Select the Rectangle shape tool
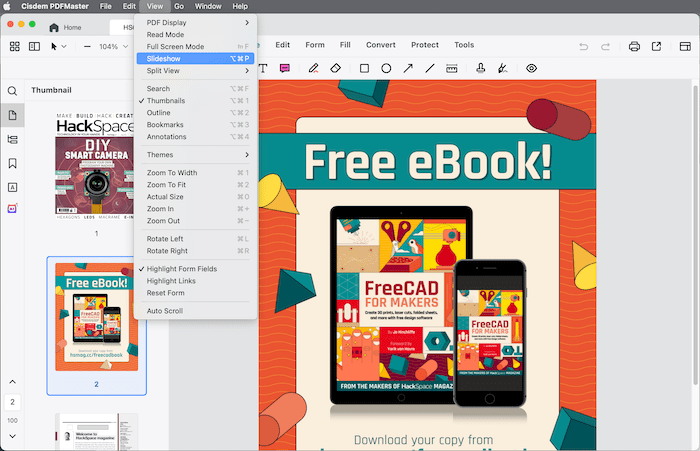700x451 pixels. click(x=364, y=69)
